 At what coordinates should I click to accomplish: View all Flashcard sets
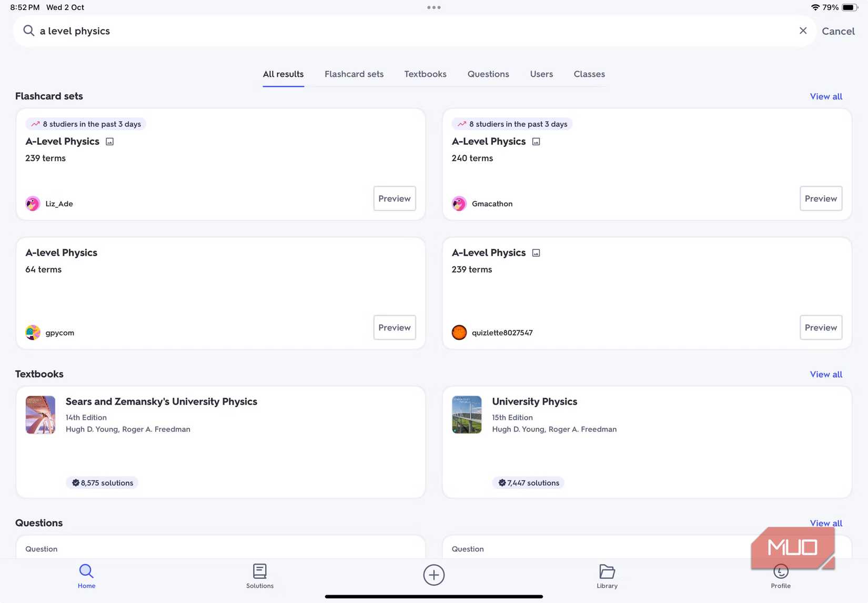(826, 96)
